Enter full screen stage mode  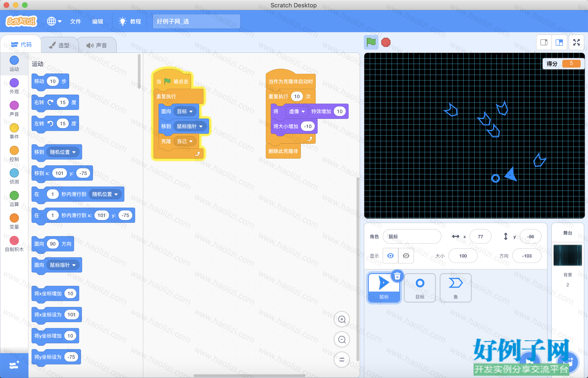(x=577, y=43)
